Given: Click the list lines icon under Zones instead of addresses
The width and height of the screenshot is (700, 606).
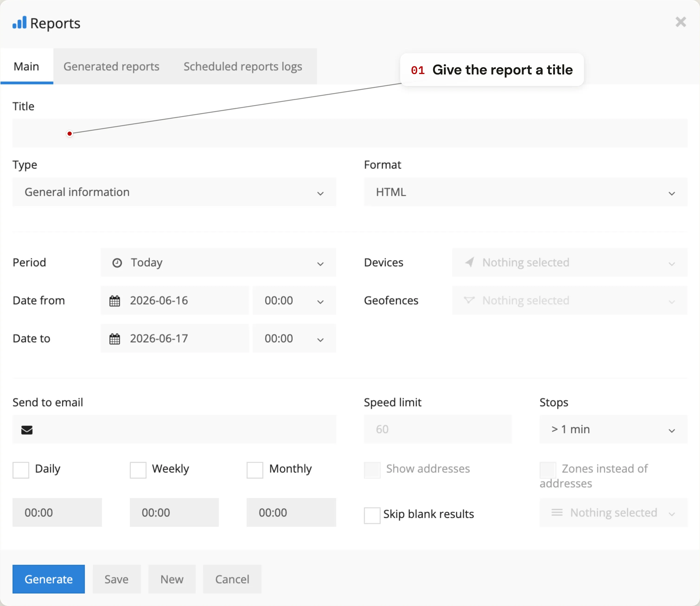Looking at the screenshot, I should (557, 513).
